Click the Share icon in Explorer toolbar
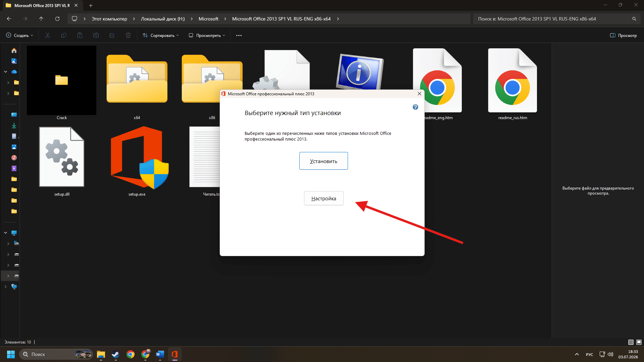This screenshot has width=644, height=362. point(112,35)
